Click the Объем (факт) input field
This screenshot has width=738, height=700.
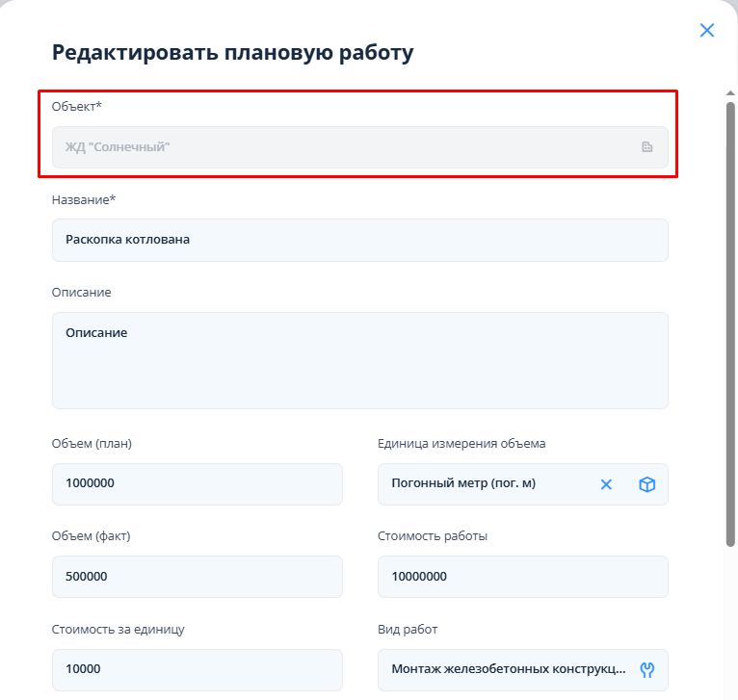(x=197, y=577)
